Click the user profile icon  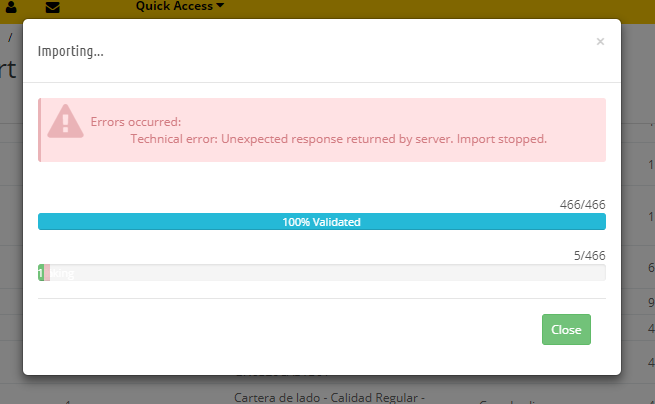(x=11, y=8)
